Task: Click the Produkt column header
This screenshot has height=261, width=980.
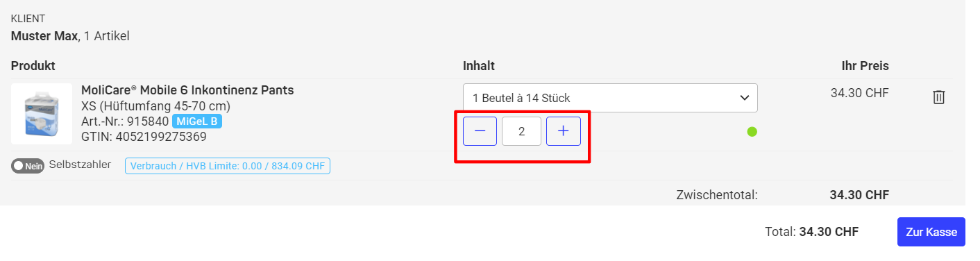Action: point(33,66)
